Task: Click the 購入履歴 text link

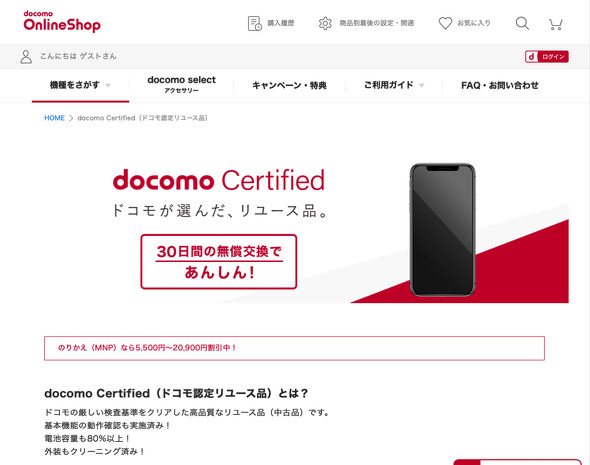Action: point(281,23)
